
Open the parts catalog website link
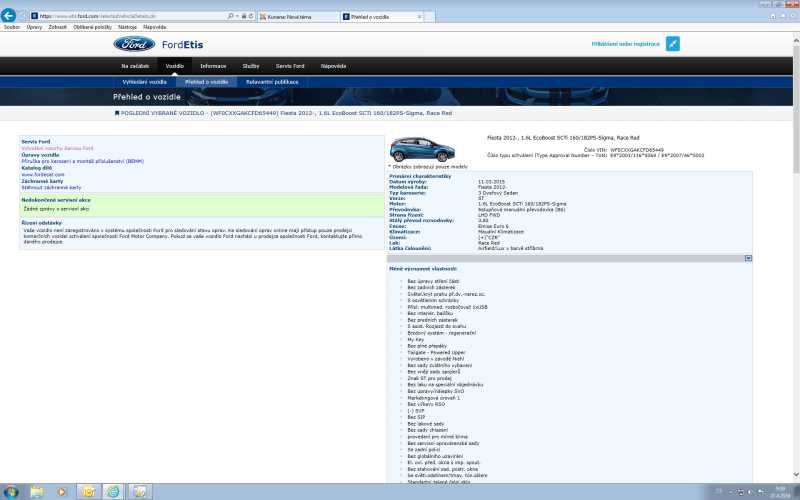click(43, 174)
